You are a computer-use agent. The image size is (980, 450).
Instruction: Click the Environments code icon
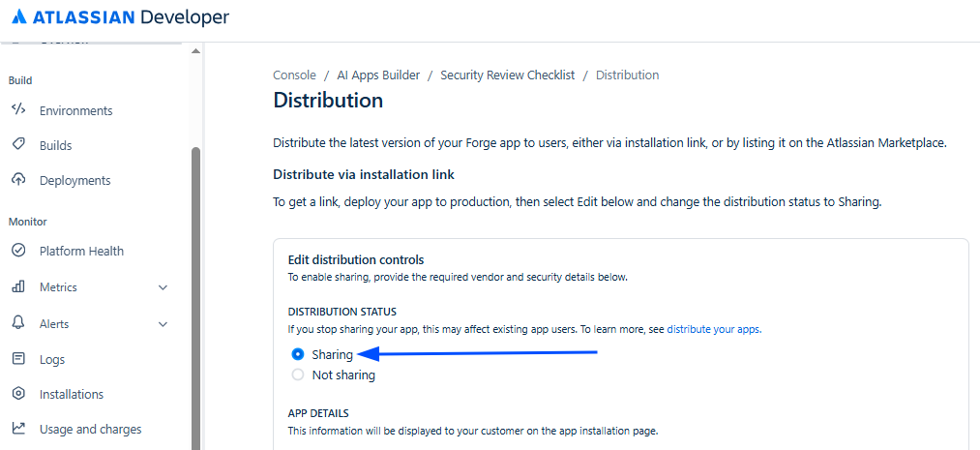click(18, 109)
